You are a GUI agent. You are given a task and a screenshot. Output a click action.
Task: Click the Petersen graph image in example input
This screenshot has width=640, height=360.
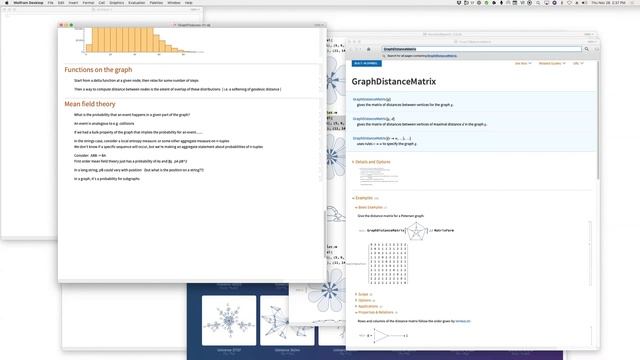pos(416,231)
